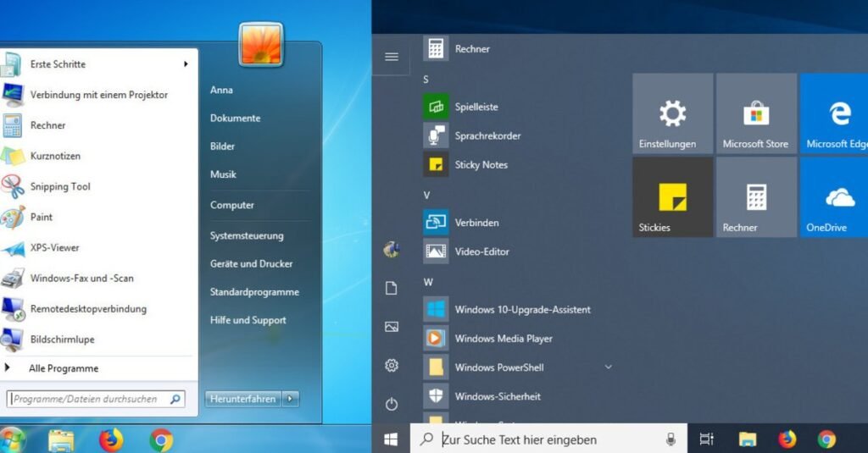
Task: Open the OneDrive tile
Action: 833,197
